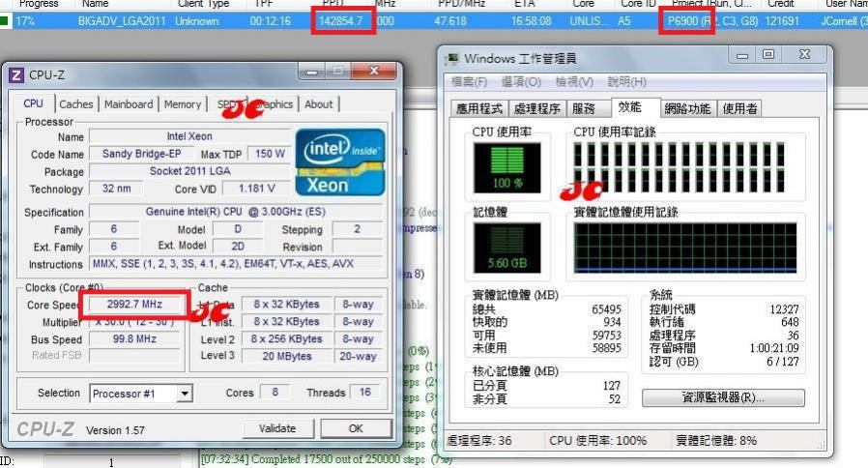Click the Core VID 1.181 V field
The width and height of the screenshot is (868, 468).
click(256, 189)
